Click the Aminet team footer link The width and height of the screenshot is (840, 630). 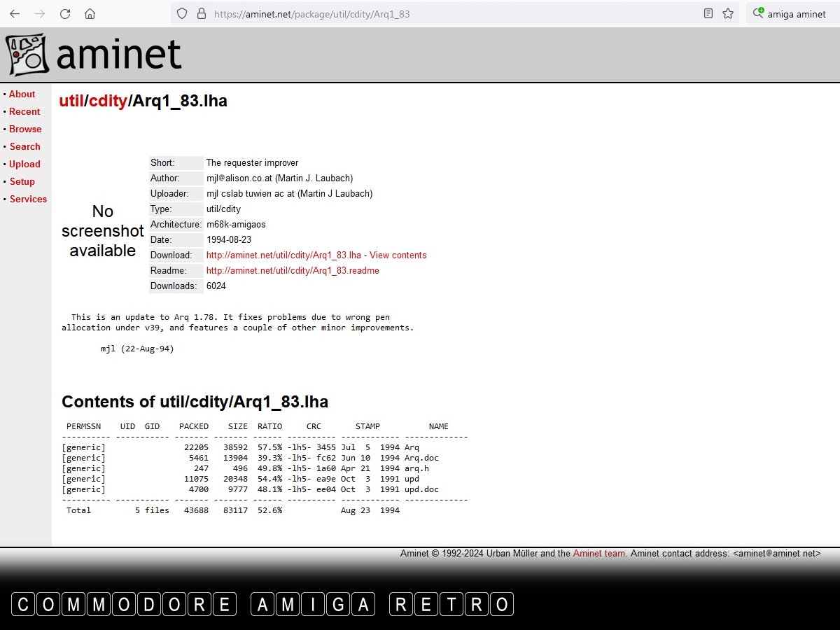598,553
